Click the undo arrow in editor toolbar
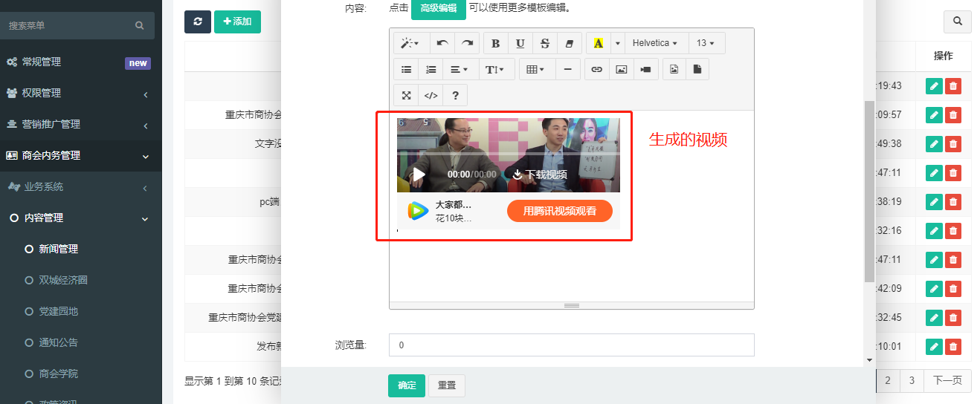Screen dimensions: 980x404 point(442,43)
